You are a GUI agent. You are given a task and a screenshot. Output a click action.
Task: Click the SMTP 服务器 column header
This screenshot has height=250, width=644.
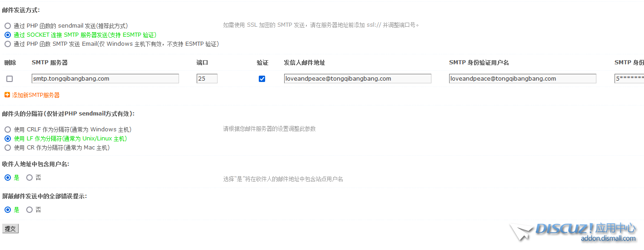click(x=49, y=62)
